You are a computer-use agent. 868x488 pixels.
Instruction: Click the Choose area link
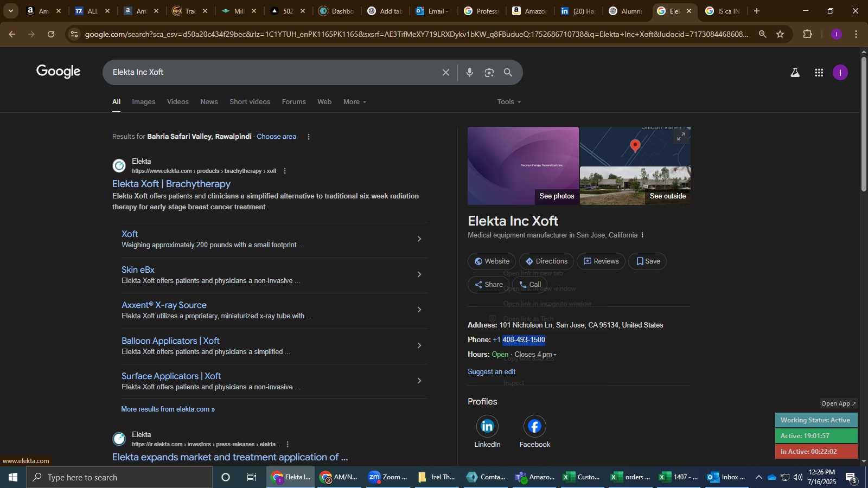pyautogui.click(x=277, y=137)
